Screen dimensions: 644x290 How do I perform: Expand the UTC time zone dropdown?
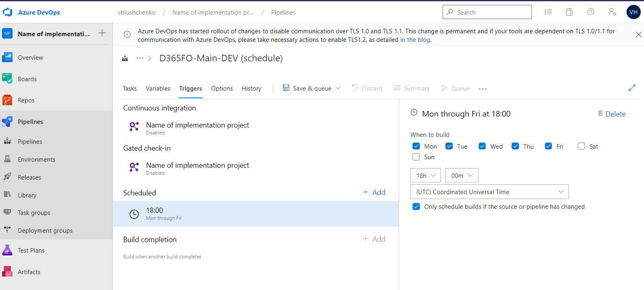pos(489,192)
